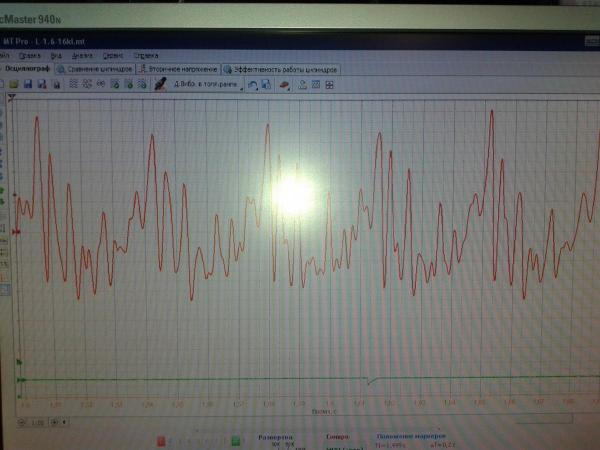
Task: Toggle the green channel indicator at bottom
Action: pyautogui.click(x=236, y=442)
